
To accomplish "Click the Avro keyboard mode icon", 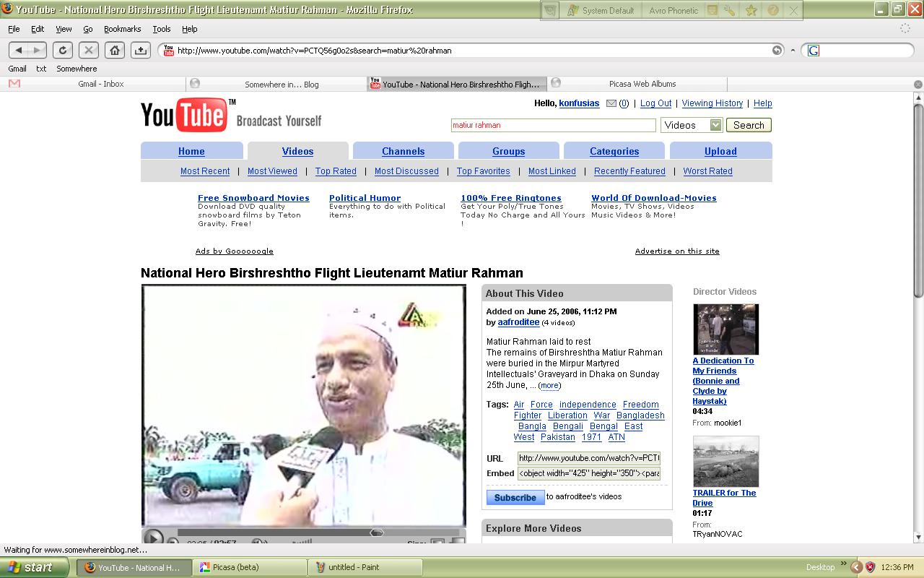I will click(x=551, y=10).
